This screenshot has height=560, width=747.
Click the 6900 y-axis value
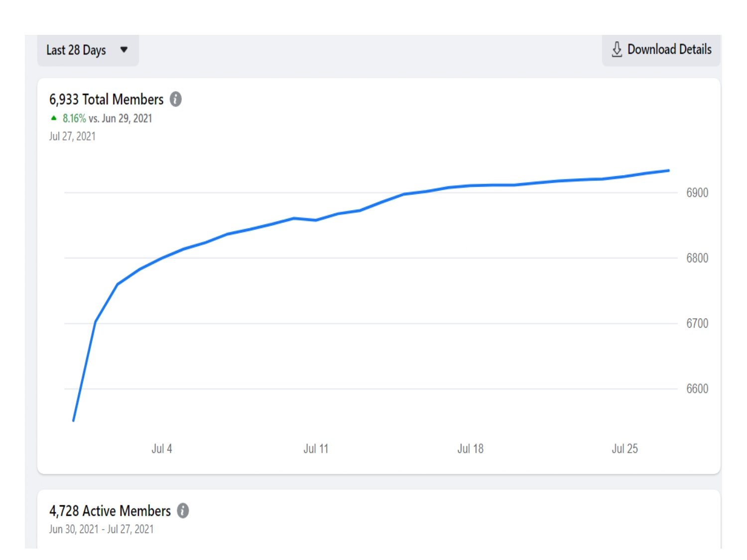[x=697, y=193]
